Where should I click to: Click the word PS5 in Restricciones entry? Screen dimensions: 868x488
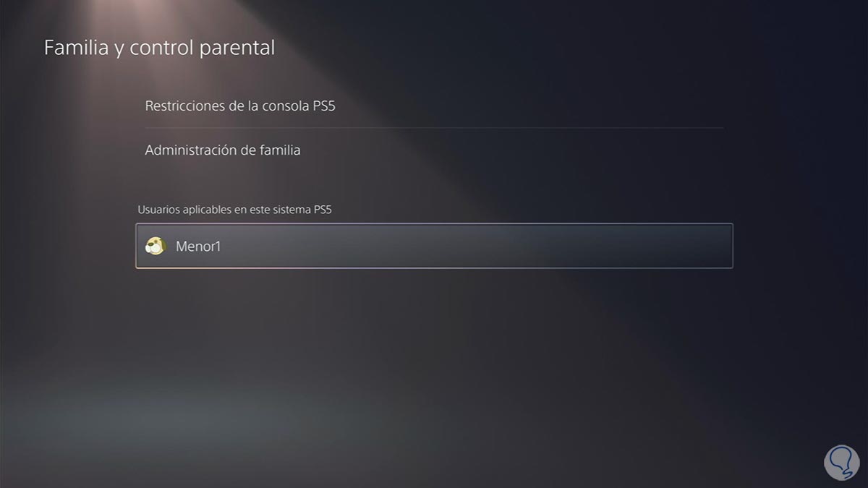[x=324, y=106]
